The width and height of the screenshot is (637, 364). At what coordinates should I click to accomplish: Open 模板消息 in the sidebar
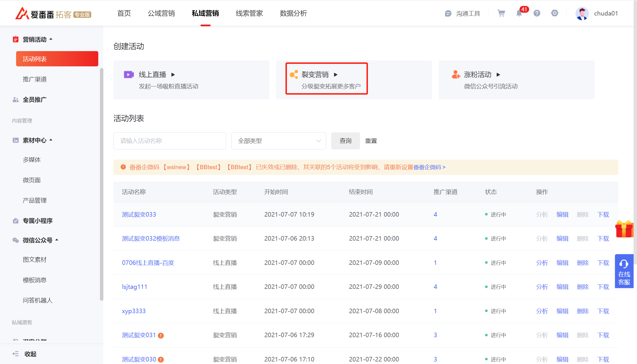click(x=35, y=280)
